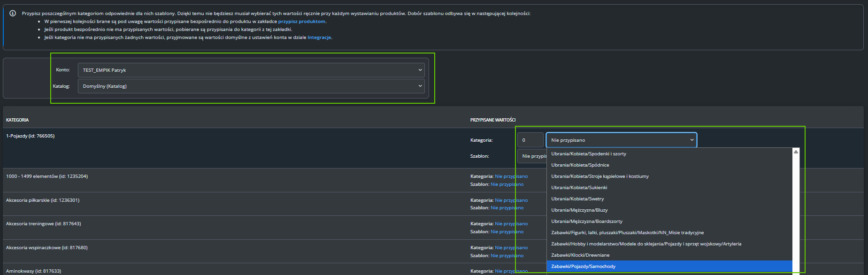Open the Integracje link
Image resolution: width=868 pixels, height=275 pixels.
coord(319,37)
